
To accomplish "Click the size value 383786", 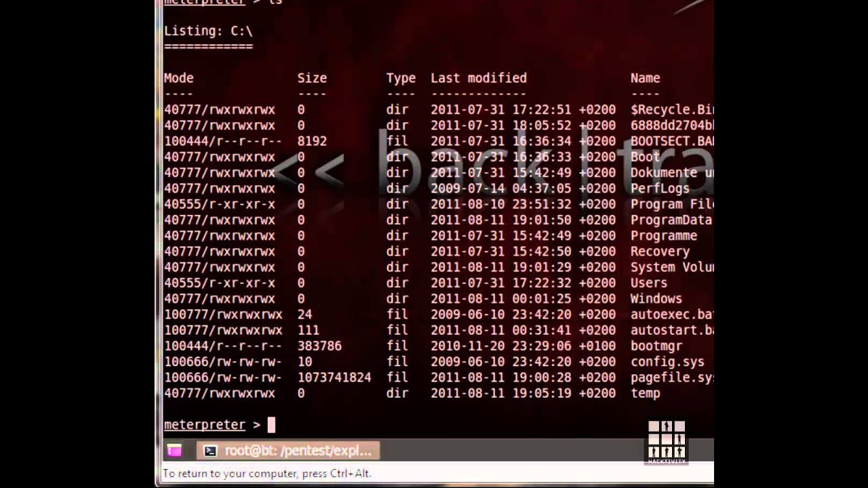I will coord(319,346).
